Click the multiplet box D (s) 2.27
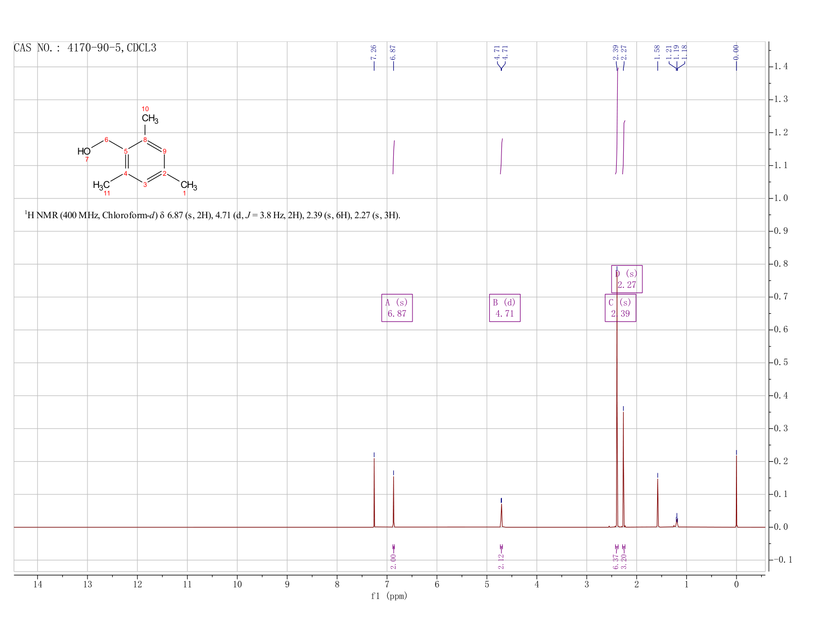The height and width of the screenshot is (644, 834). [627, 279]
